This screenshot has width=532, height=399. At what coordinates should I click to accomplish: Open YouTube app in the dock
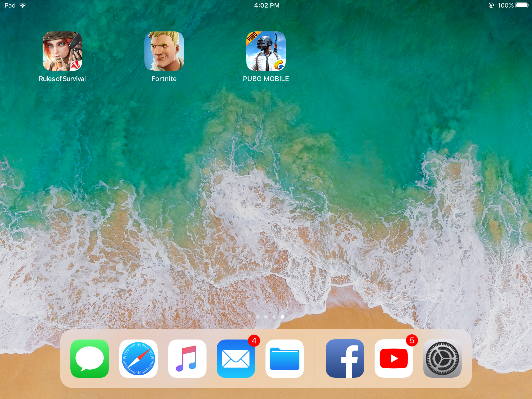pos(394,358)
